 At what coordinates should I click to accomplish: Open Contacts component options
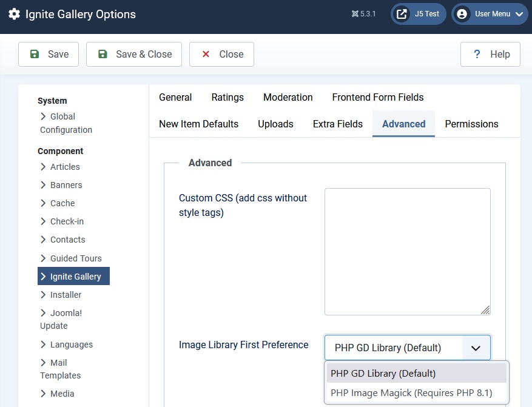pyautogui.click(x=62, y=240)
